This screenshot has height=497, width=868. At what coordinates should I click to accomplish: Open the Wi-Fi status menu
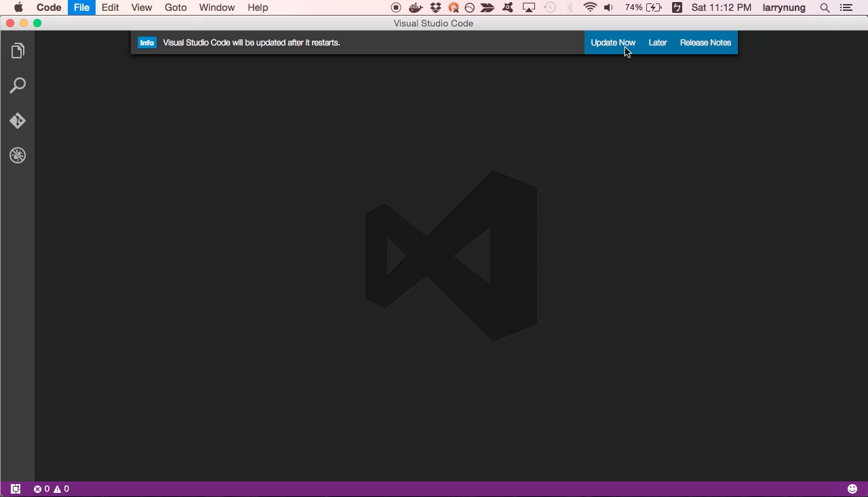point(590,7)
